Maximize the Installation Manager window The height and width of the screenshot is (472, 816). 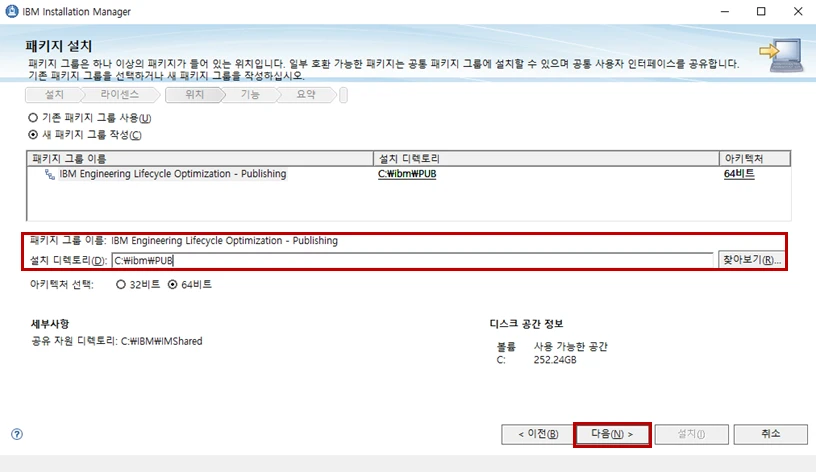point(760,12)
